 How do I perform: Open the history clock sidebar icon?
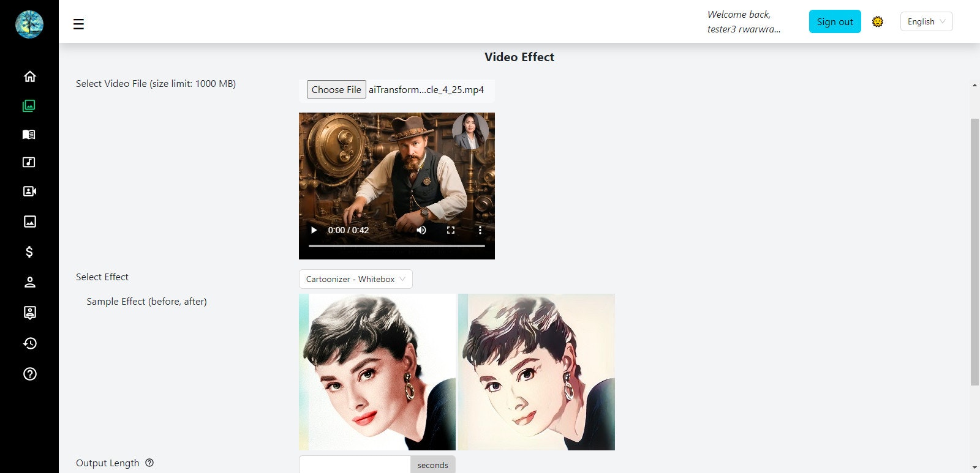click(29, 343)
